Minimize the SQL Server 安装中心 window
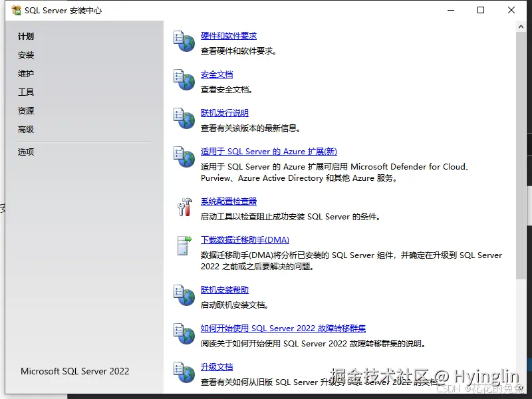The image size is (532, 399). point(451,10)
